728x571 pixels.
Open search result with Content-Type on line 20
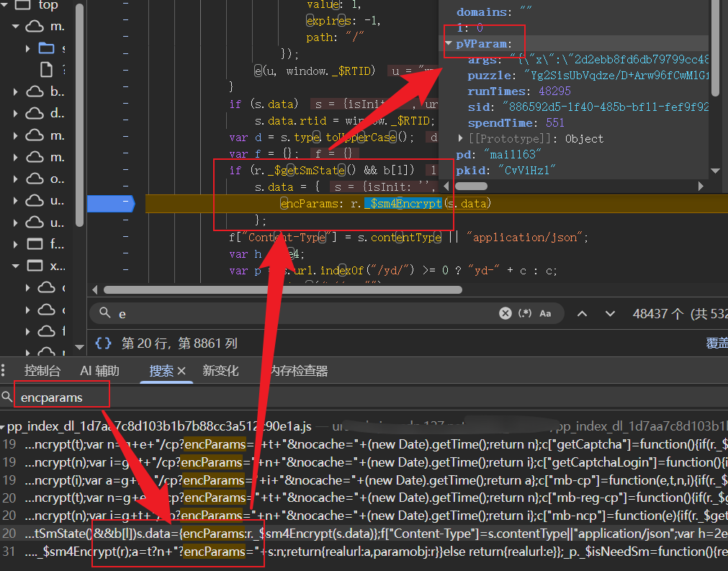364,534
